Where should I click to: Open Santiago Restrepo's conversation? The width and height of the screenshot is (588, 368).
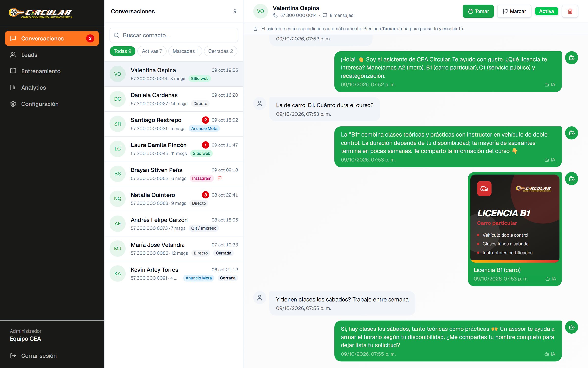point(174,124)
